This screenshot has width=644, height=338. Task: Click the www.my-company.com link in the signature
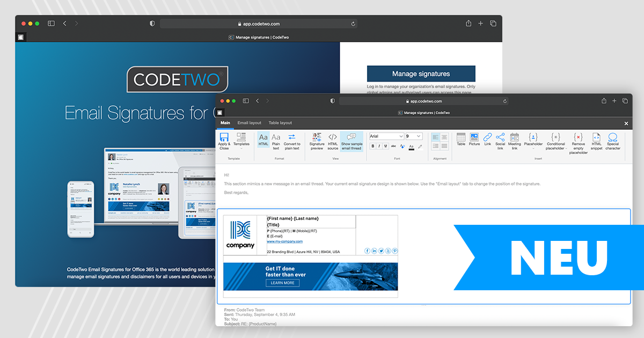(285, 241)
